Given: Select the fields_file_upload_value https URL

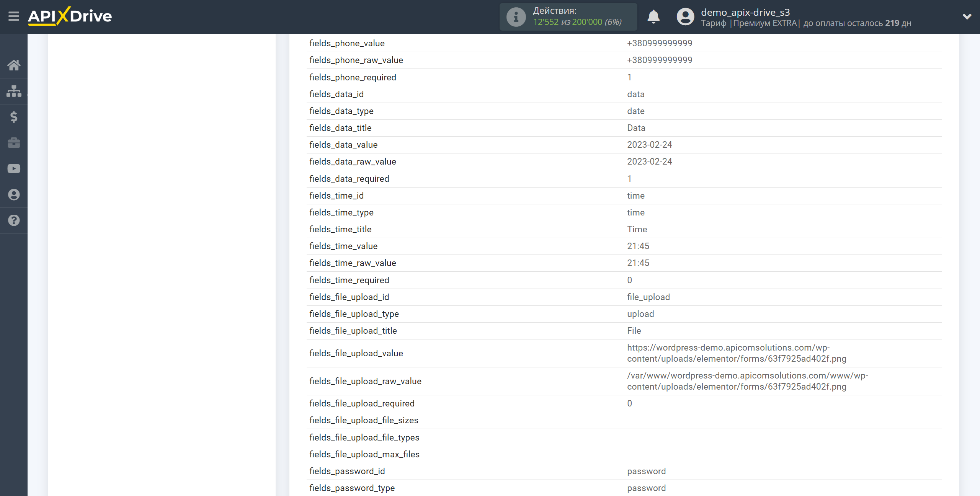Looking at the screenshot, I should [x=737, y=353].
